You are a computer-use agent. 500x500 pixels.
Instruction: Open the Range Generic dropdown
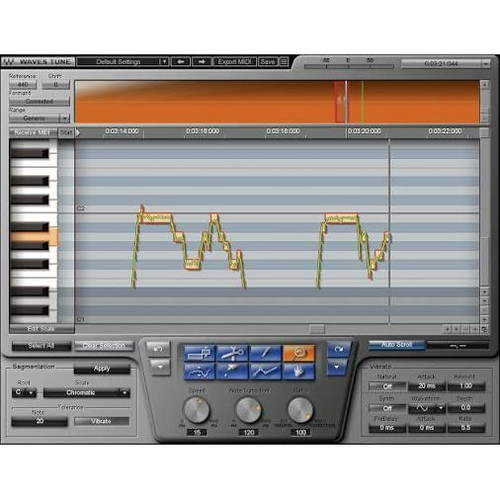[39, 118]
